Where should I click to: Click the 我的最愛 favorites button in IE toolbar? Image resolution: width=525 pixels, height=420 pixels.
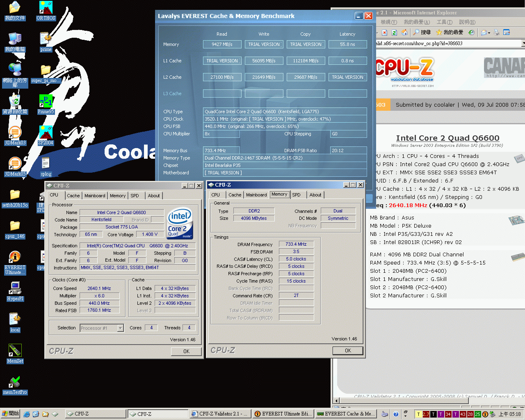[x=450, y=32]
